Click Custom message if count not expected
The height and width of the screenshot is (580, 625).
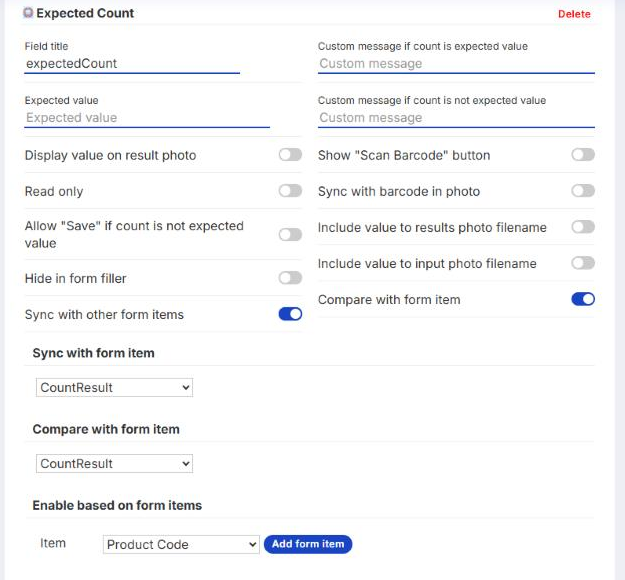tap(456, 118)
